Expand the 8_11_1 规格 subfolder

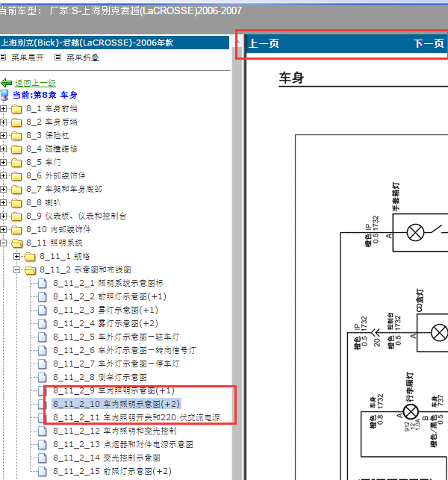pyautogui.click(x=16, y=257)
